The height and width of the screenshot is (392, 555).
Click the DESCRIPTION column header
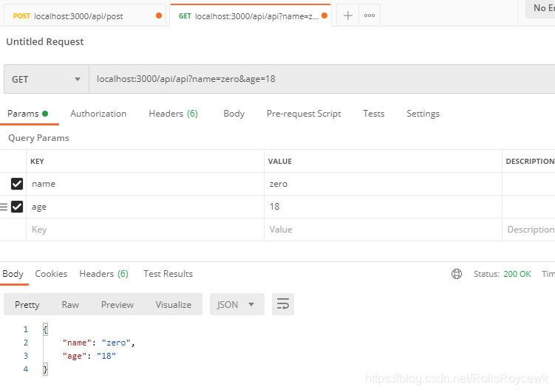pos(530,161)
